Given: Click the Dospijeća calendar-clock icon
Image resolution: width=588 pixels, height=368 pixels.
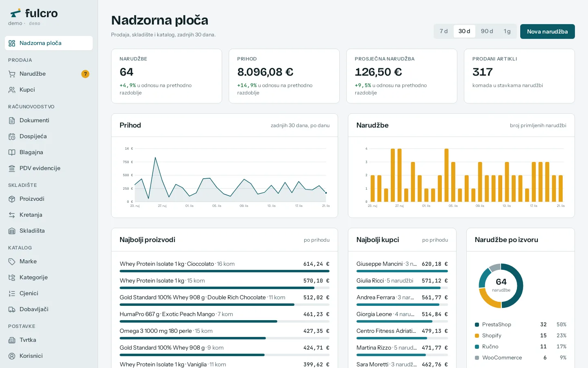Looking at the screenshot, I should pos(12,137).
